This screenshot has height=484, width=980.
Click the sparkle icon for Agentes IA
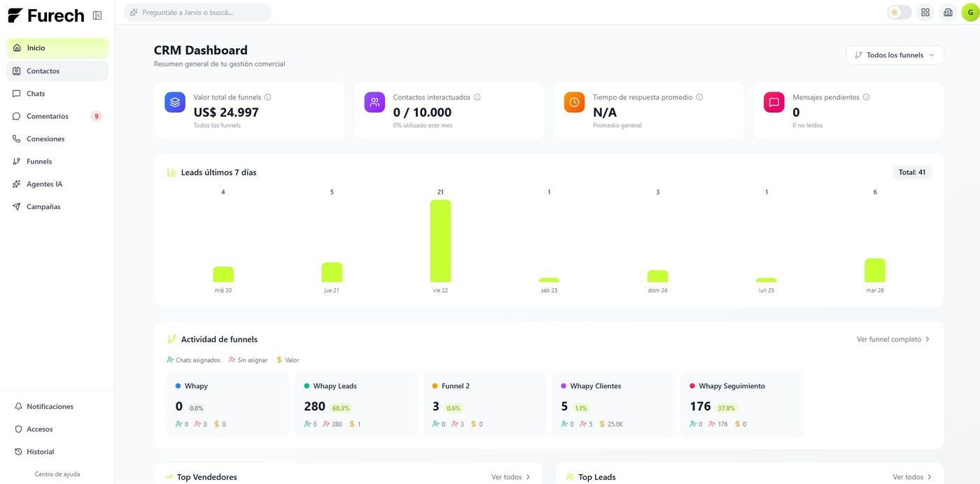pos(17,184)
